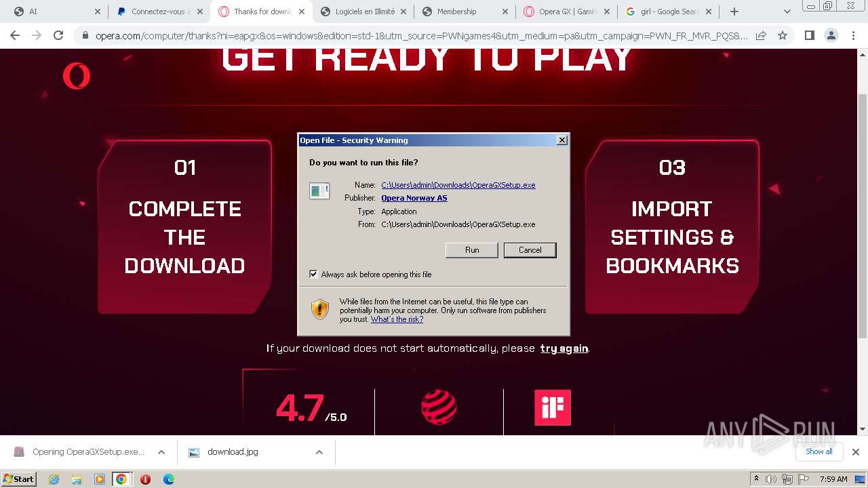Bookmark this page with the star icon
Viewport: 868px width, 488px height.
click(783, 36)
